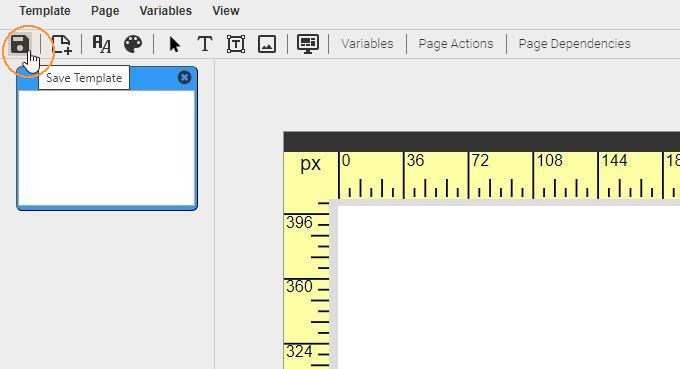The height and width of the screenshot is (369, 680).
Task: Click the Page Actions button
Action: (456, 44)
